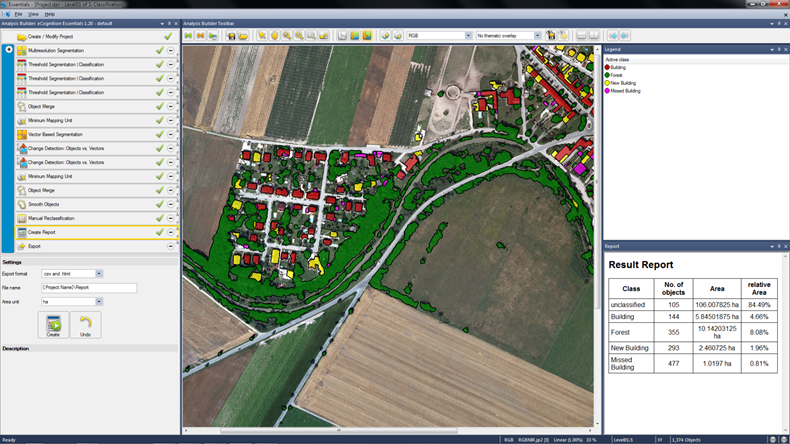
Task: Click the Create report button
Action: click(53, 325)
